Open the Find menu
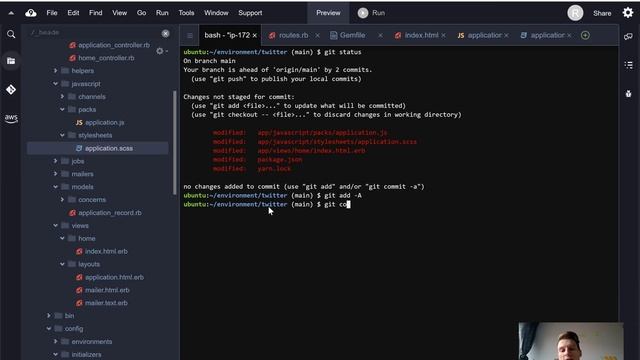Image resolution: width=640 pixels, height=360 pixels. [x=96, y=13]
